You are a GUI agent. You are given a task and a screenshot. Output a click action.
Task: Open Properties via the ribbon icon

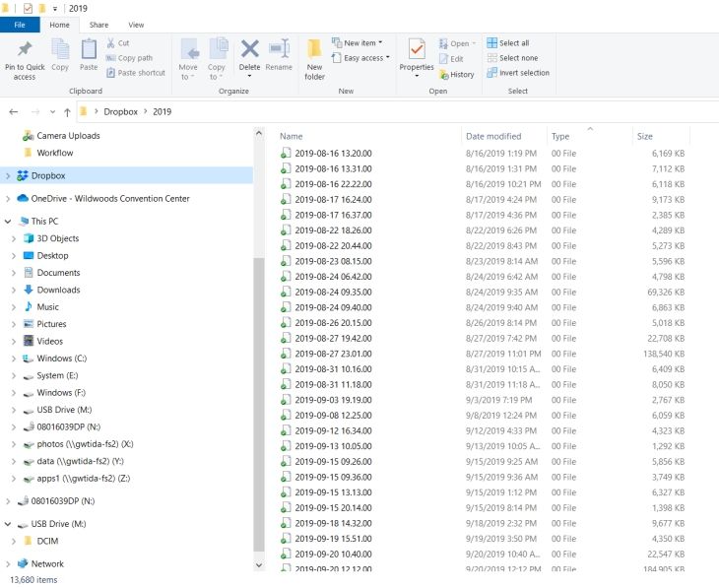click(417, 50)
